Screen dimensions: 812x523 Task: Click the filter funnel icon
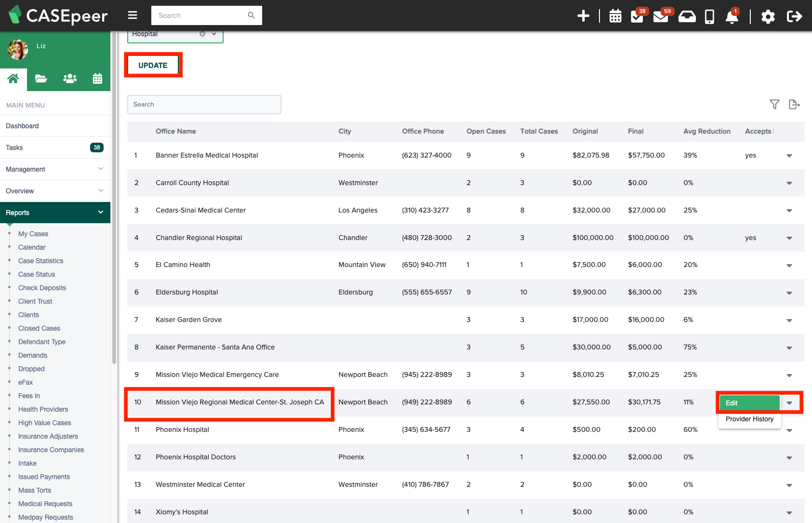(x=774, y=104)
